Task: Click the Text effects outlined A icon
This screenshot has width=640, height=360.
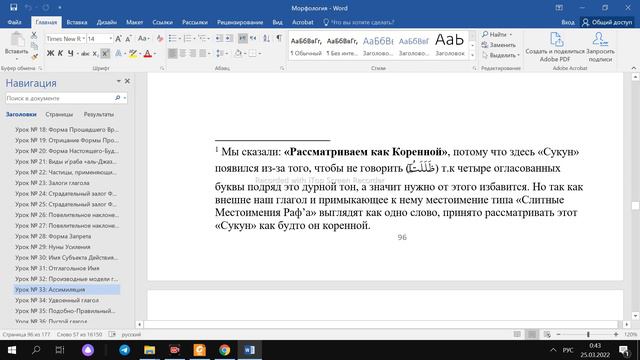Action: pos(118,53)
